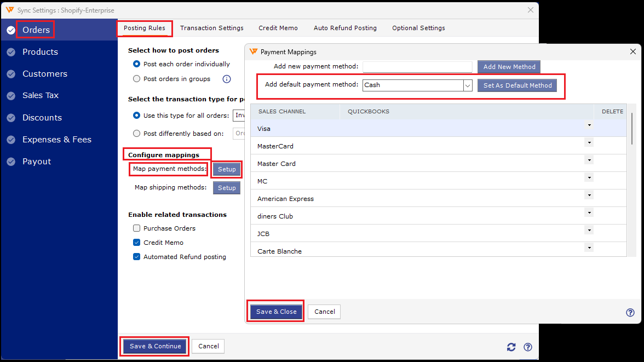Click checkmark icon beside Payout
The width and height of the screenshot is (644, 362).
[x=11, y=162]
